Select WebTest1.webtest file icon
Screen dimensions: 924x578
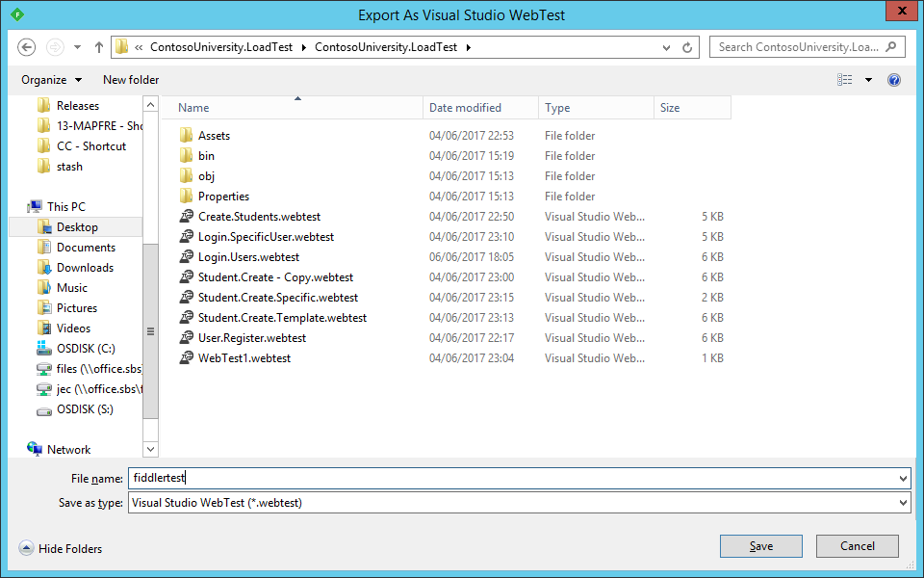(186, 358)
